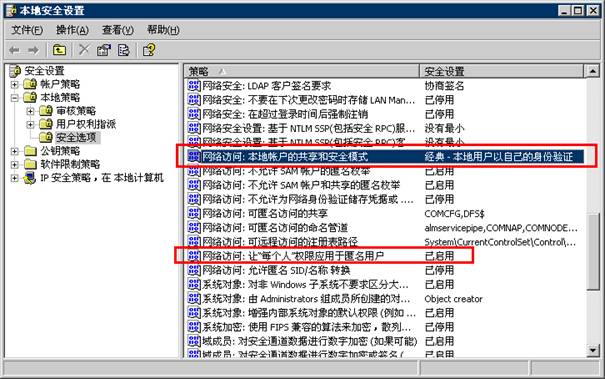
Task: Select the 安全设置 root node icon
Action: click(15, 71)
